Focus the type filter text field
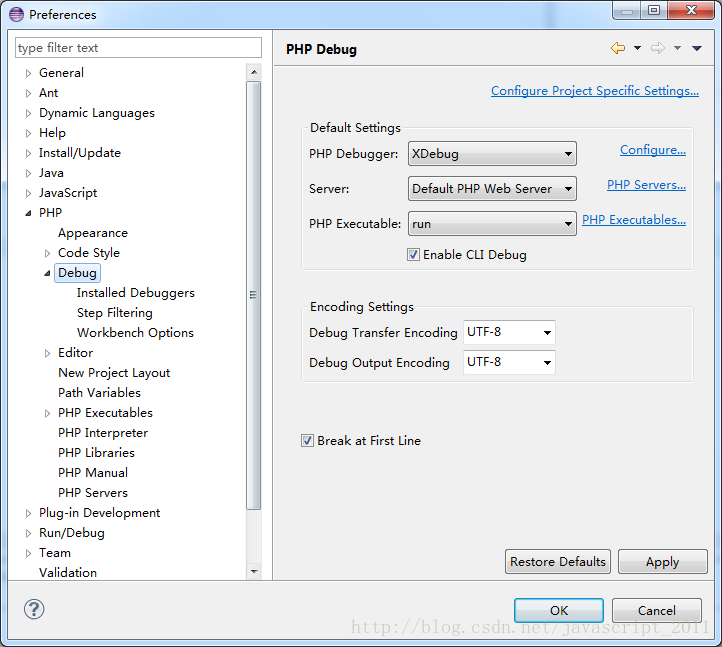This screenshot has width=722, height=647. pos(138,47)
